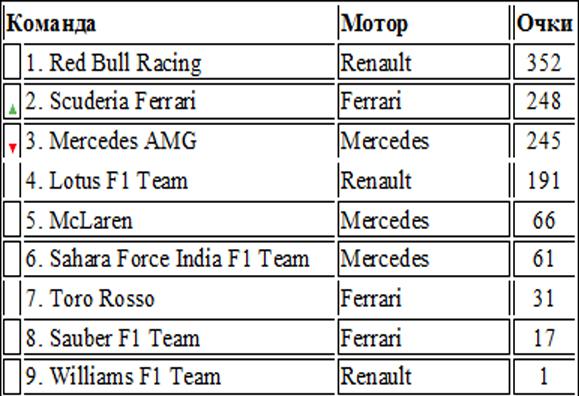Click the empty position-change cell beside Red Bull
The height and width of the screenshot is (396, 579).
[x=12, y=62]
